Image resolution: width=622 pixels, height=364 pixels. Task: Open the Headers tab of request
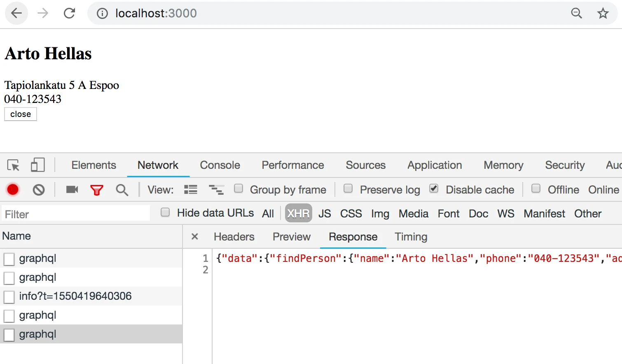234,237
